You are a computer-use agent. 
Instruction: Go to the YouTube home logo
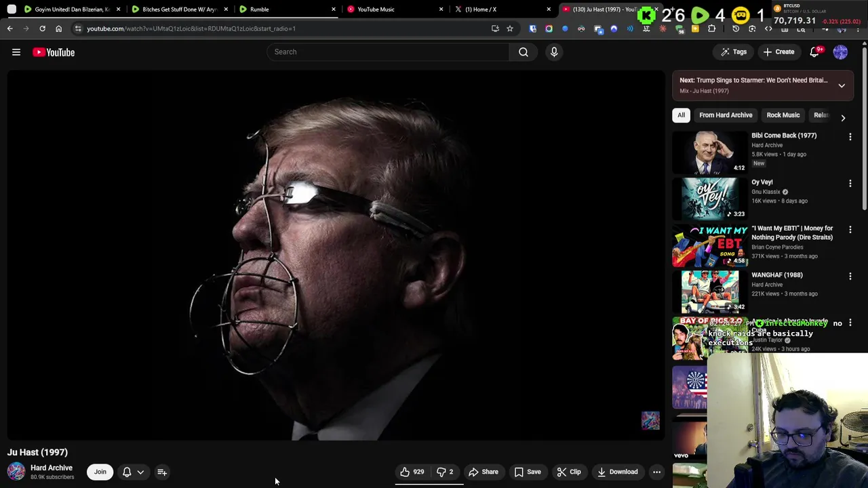(x=54, y=52)
